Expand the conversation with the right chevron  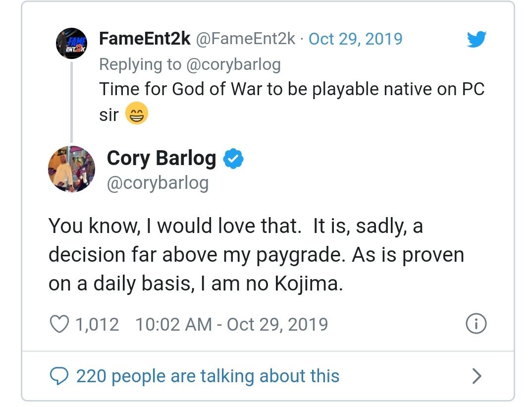tap(476, 376)
